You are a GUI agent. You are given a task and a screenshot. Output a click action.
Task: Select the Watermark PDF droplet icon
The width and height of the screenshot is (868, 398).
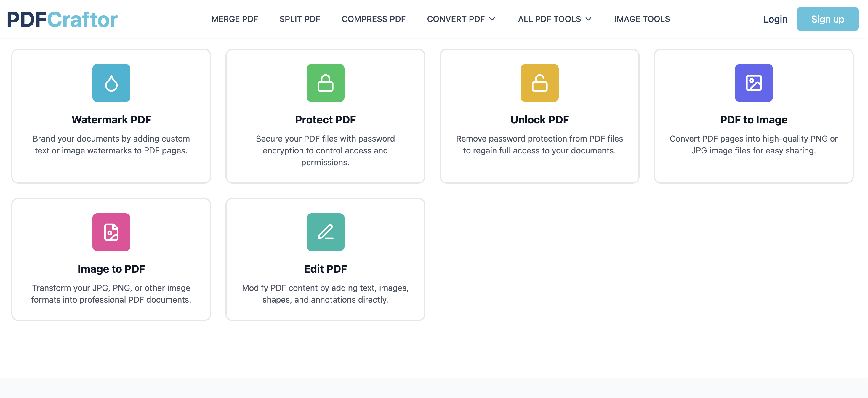[111, 83]
